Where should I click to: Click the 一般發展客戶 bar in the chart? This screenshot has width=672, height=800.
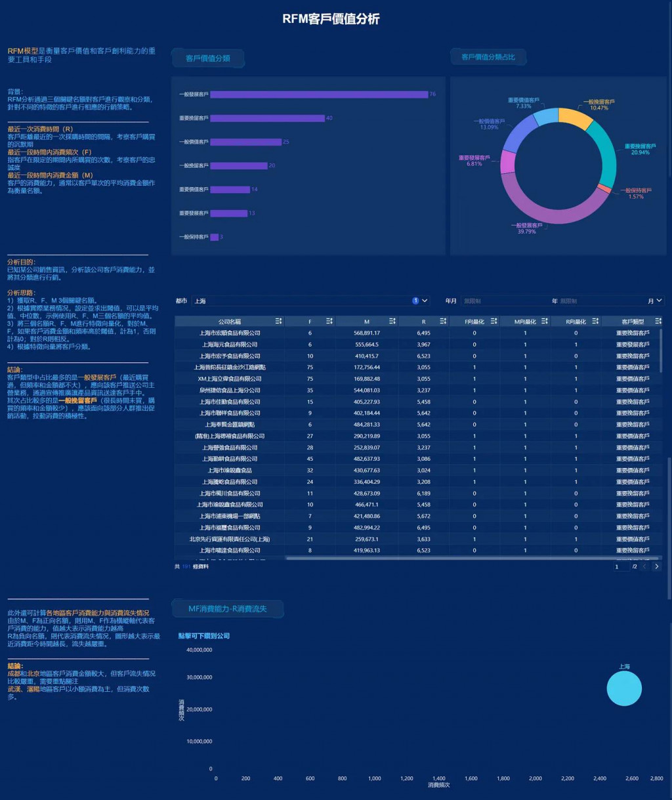[x=319, y=95]
